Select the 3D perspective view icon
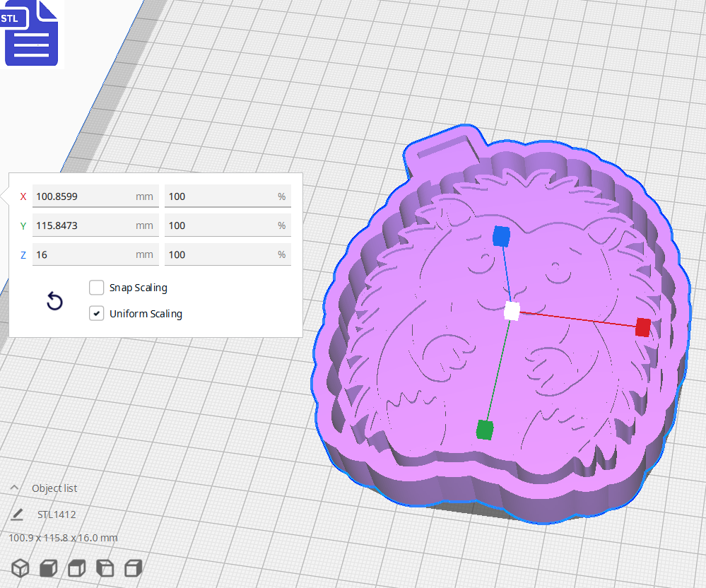 20,568
